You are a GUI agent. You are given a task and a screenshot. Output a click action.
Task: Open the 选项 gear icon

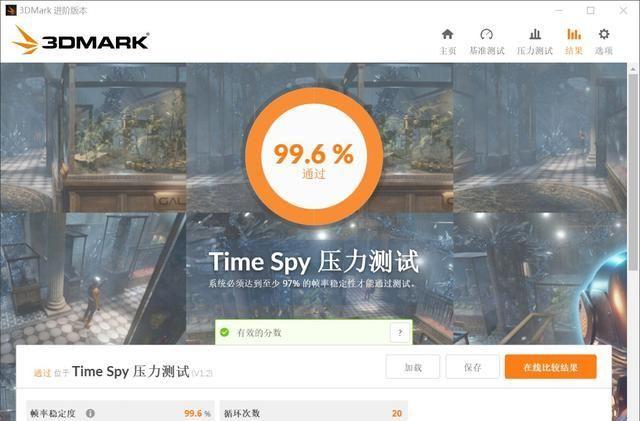pos(604,34)
